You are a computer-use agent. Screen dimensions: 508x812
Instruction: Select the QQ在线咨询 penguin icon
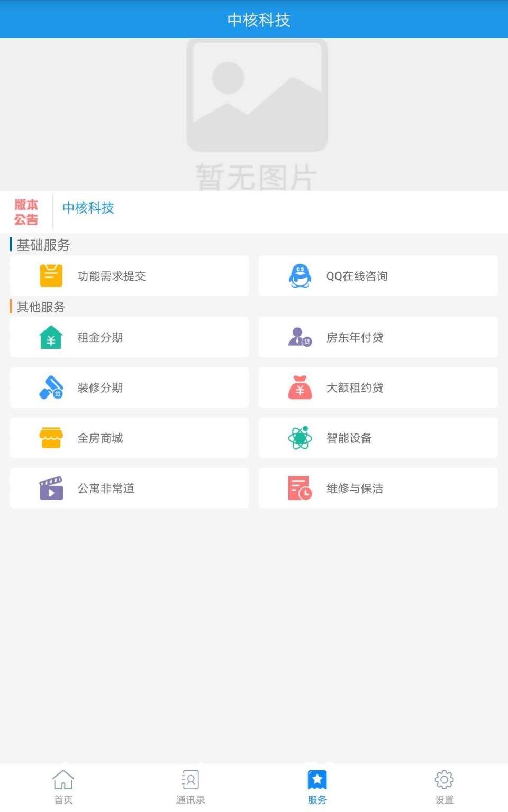pyautogui.click(x=300, y=275)
